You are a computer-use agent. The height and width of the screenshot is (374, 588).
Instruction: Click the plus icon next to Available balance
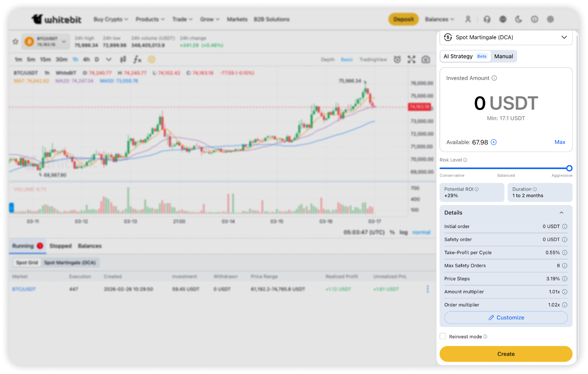(494, 142)
